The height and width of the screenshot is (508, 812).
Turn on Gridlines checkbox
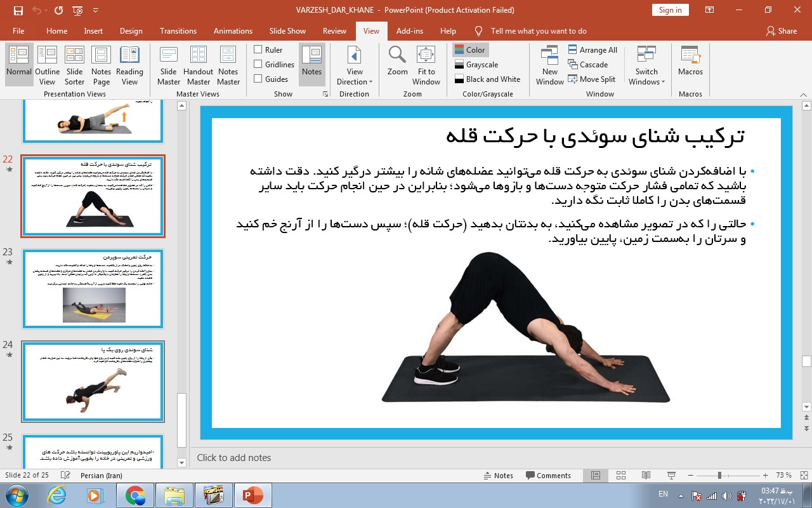[x=258, y=64]
